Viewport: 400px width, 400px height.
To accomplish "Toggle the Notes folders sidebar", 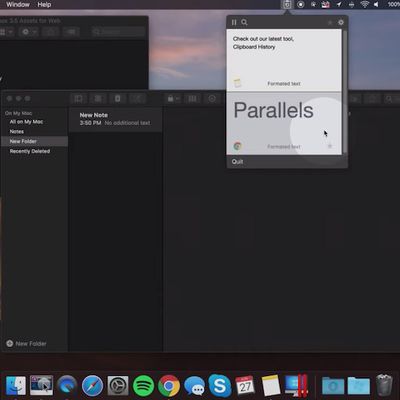I will tap(78, 99).
